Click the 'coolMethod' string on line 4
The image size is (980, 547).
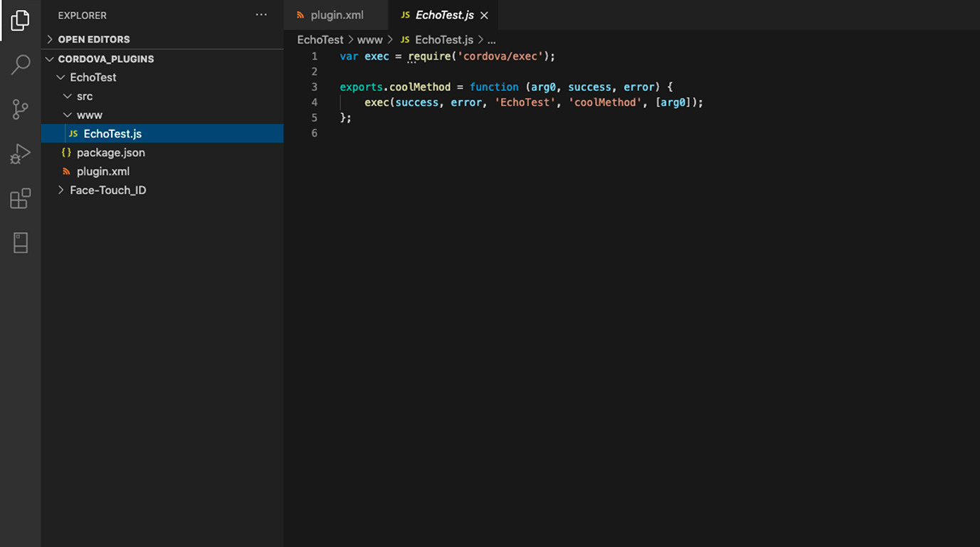click(605, 103)
